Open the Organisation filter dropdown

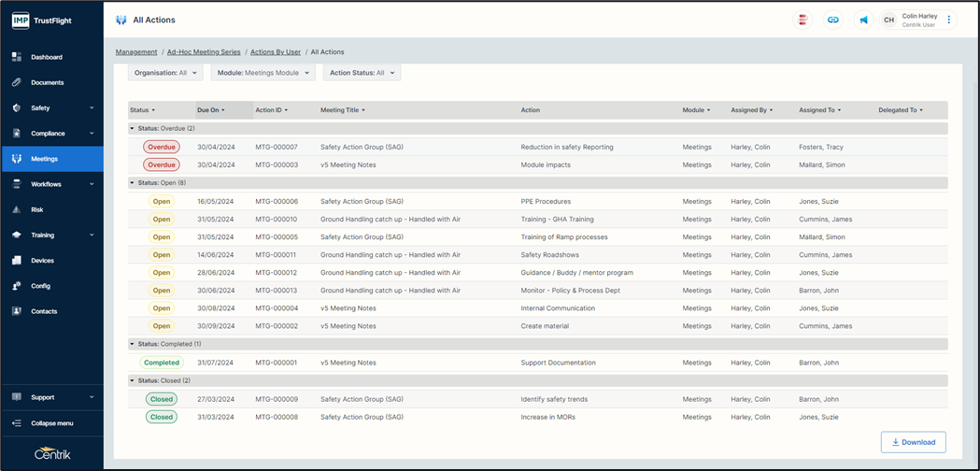166,73
